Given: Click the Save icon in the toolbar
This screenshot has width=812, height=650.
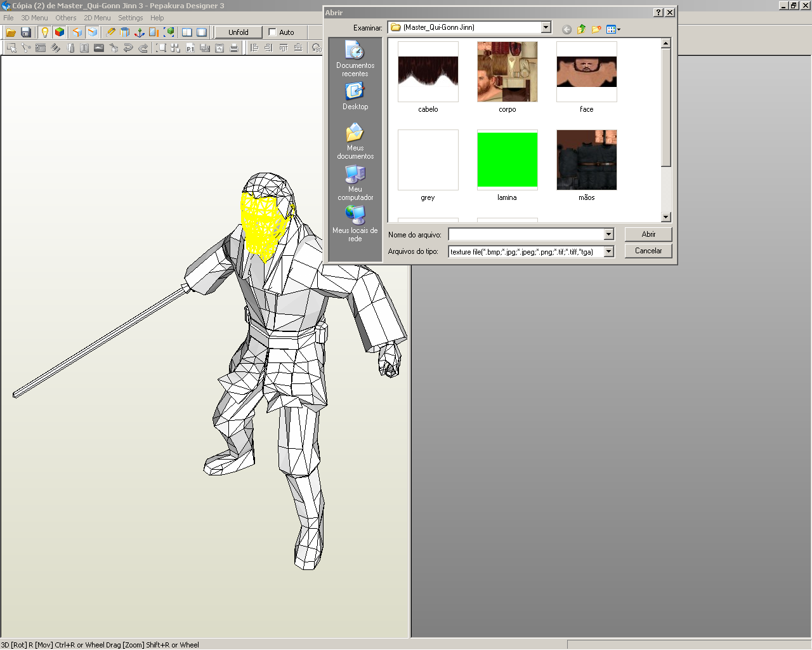Looking at the screenshot, I should pyautogui.click(x=25, y=32).
